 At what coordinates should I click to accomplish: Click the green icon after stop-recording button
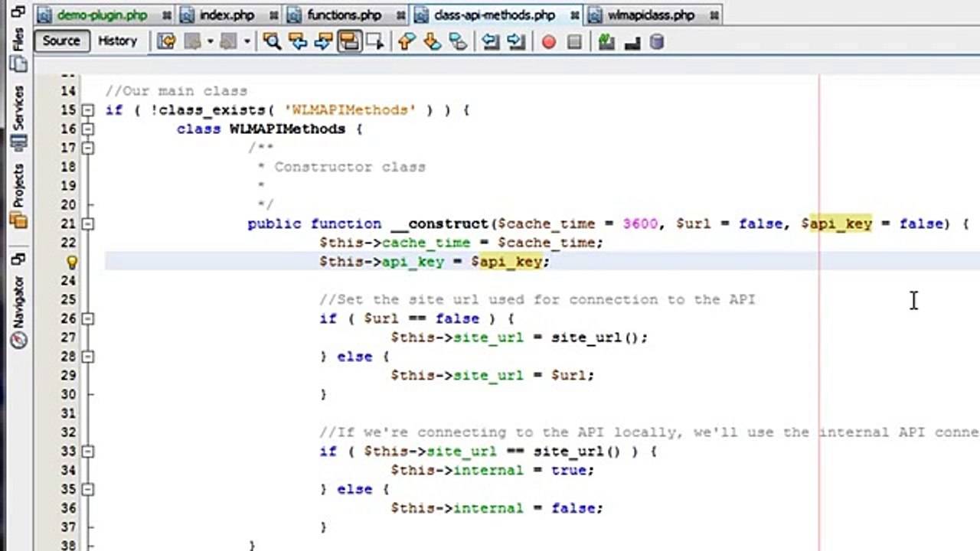pos(606,41)
